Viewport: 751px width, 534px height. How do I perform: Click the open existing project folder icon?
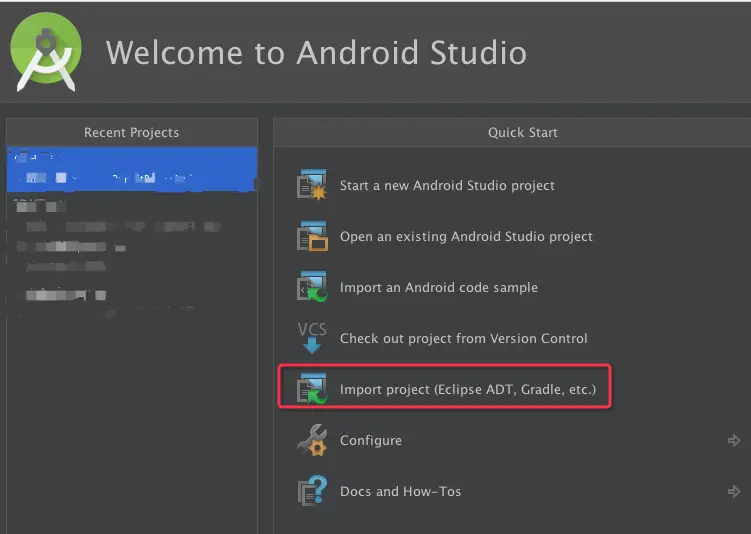click(312, 236)
